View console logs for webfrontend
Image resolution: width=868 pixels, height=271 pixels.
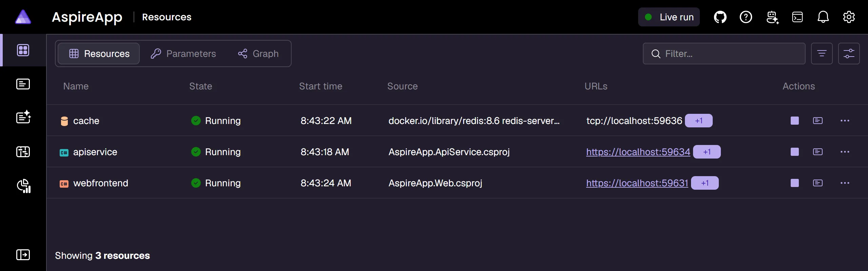pyautogui.click(x=818, y=183)
